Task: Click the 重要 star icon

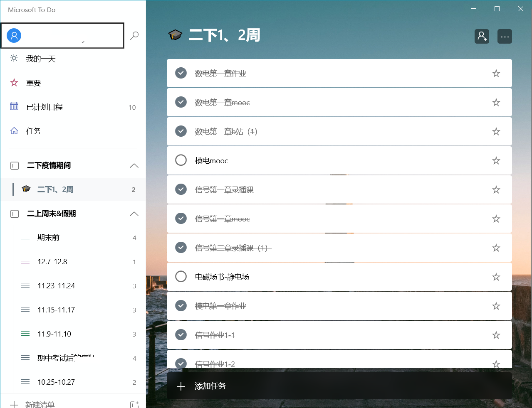Action: [14, 83]
